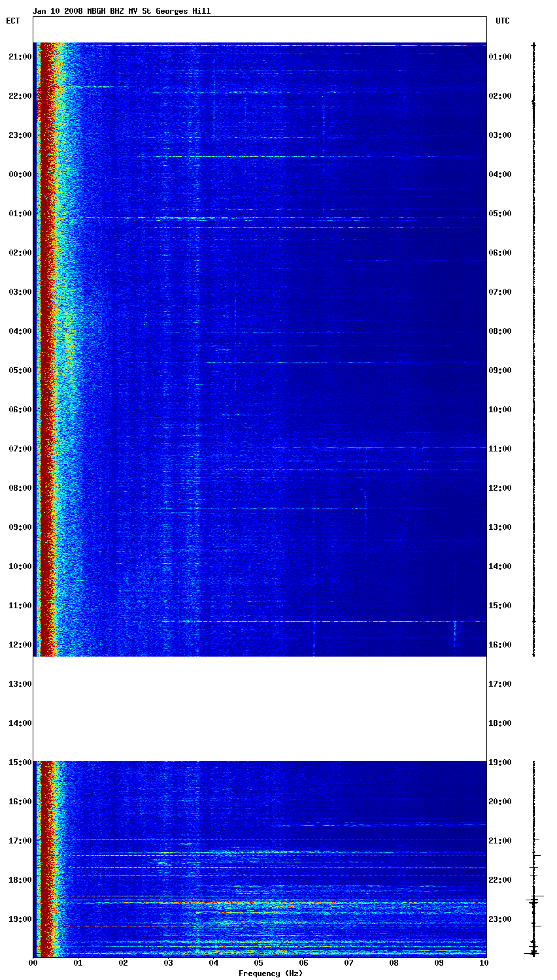Pick the 06:00 label on UTC axis
This screenshot has width=557, height=980.
click(x=500, y=253)
